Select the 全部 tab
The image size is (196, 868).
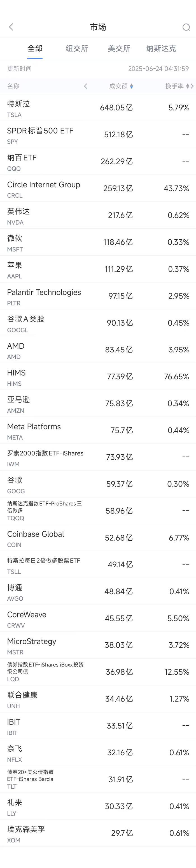pyautogui.click(x=35, y=48)
